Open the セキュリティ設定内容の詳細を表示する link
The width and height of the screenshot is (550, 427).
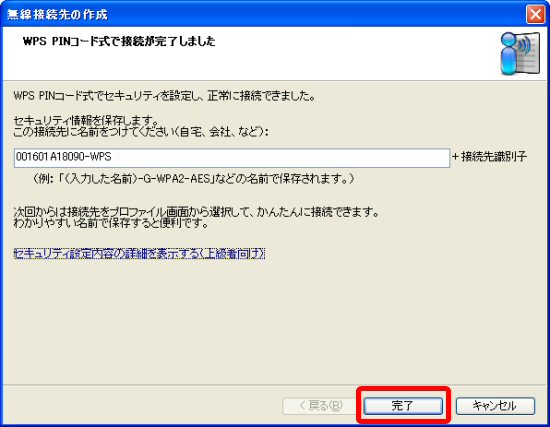[x=139, y=253]
